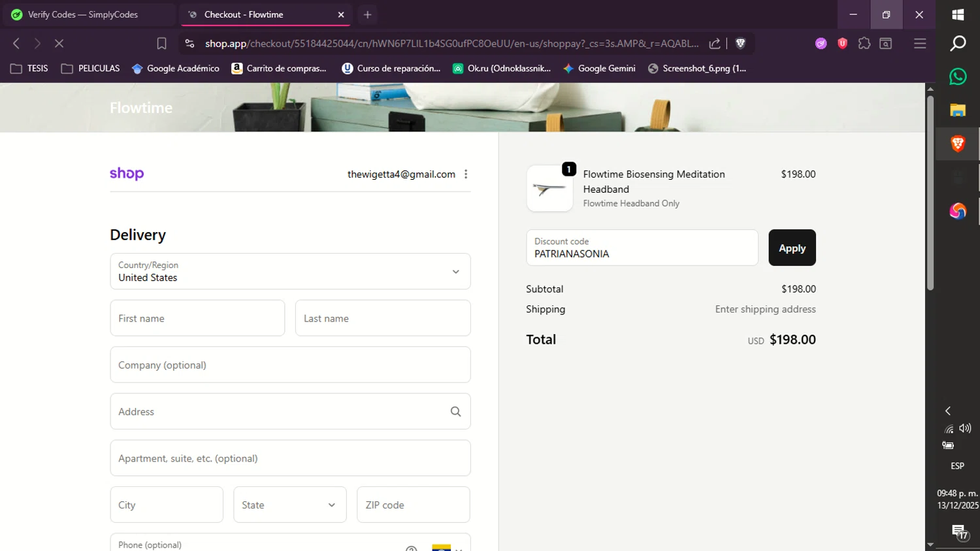The height and width of the screenshot is (551, 980).
Task: Click the Company (optional) field
Action: [x=290, y=365]
